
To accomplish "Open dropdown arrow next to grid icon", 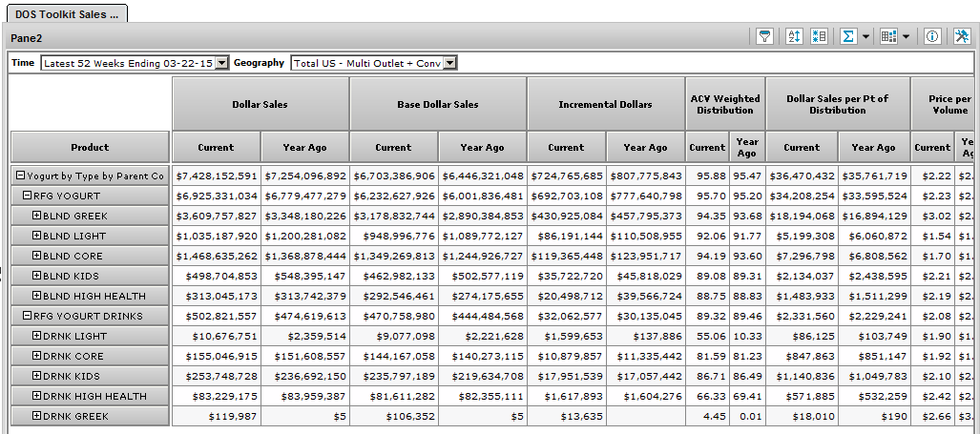I will (906, 36).
